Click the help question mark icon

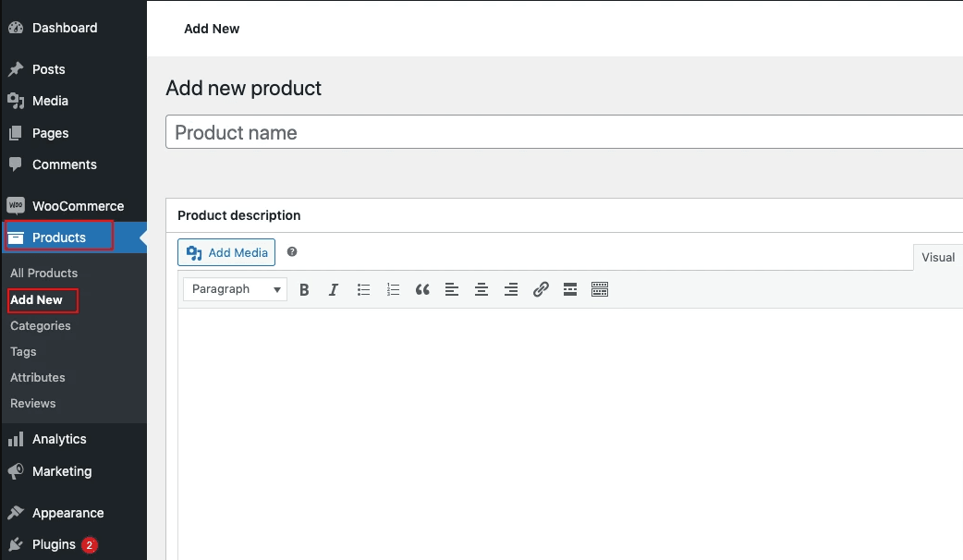coord(292,251)
